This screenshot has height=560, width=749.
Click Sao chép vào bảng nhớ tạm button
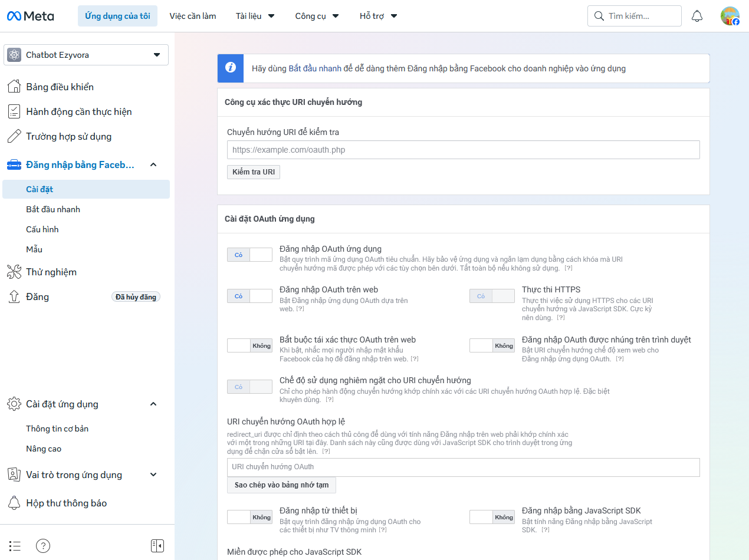[x=281, y=485]
